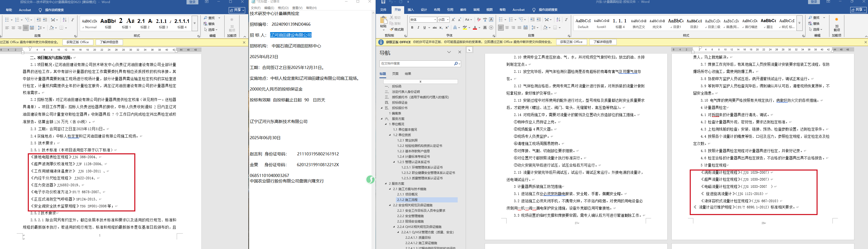Apply the 目录1 style from styles gallery
The image size is (868, 249).
[676, 23]
